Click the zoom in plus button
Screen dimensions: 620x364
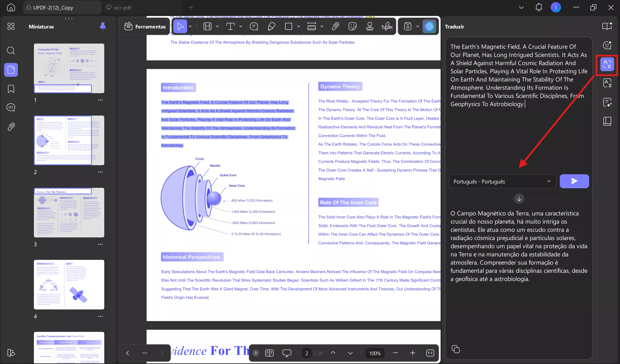(413, 353)
